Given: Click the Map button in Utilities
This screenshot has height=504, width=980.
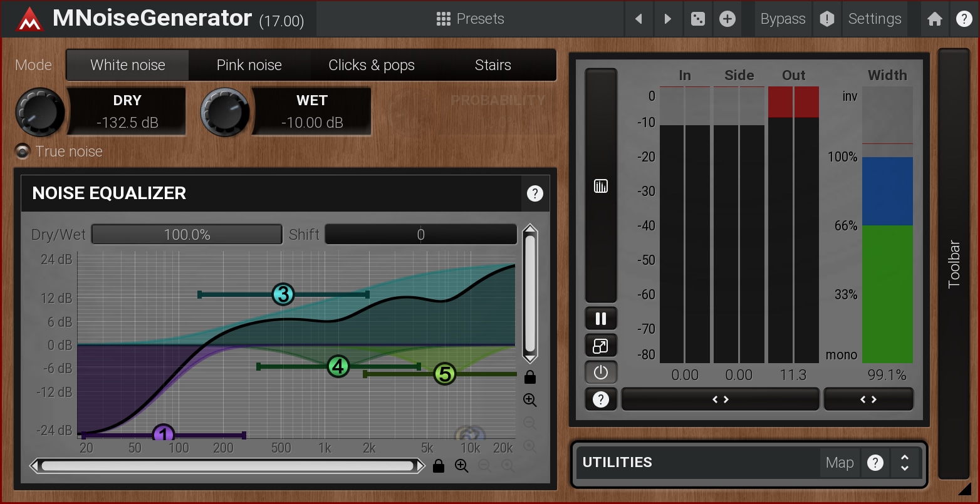Looking at the screenshot, I should pos(839,463).
